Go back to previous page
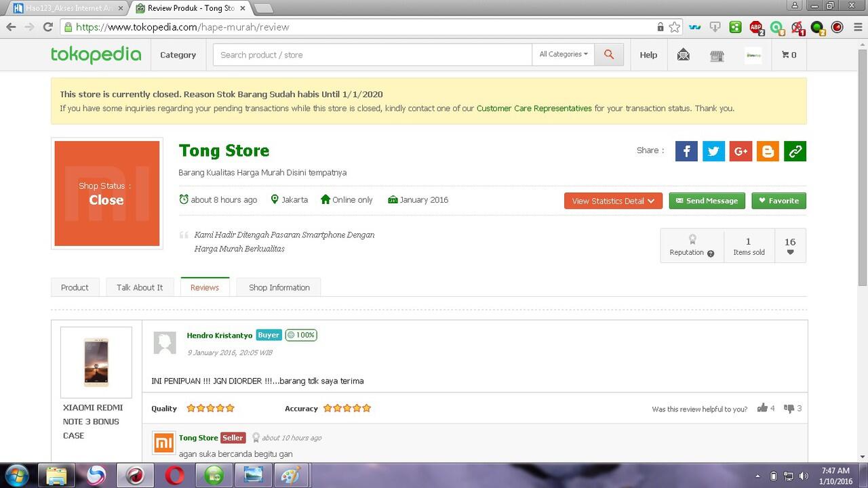Viewport: 868px width, 488px height. (11, 27)
